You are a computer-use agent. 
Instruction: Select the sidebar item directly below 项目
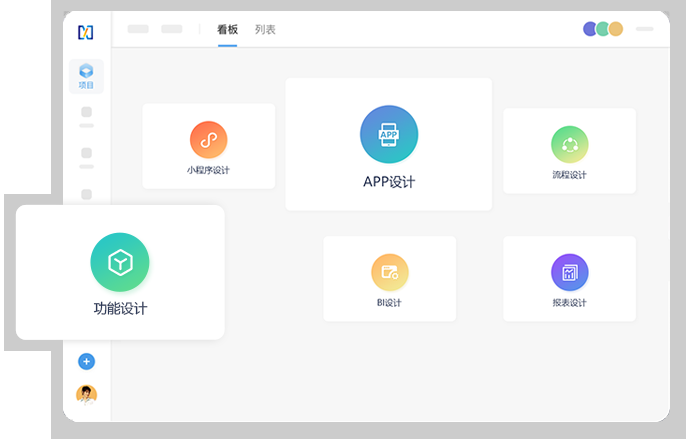tap(86, 116)
